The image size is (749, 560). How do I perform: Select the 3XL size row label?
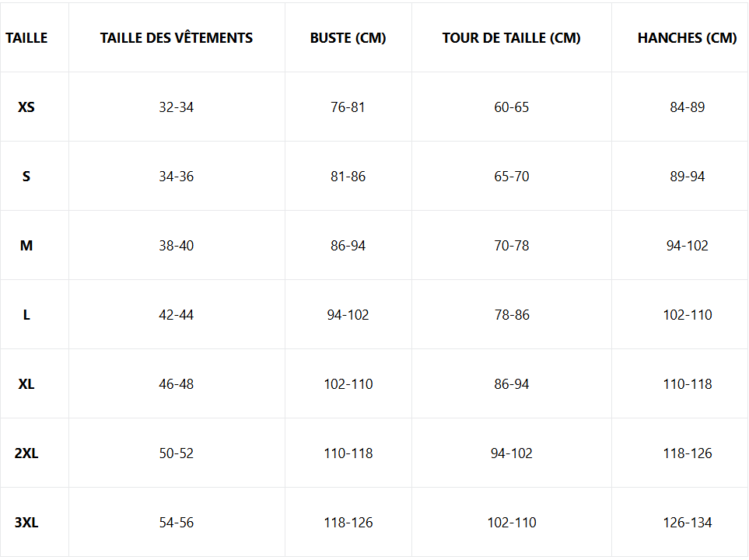pyautogui.click(x=26, y=523)
